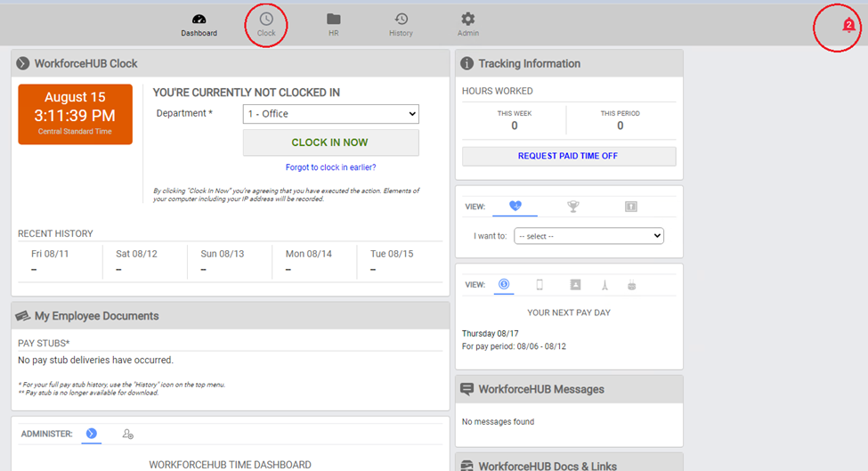The height and width of the screenshot is (471, 868).
Task: Select the dollar pay day view tab
Action: 504,285
